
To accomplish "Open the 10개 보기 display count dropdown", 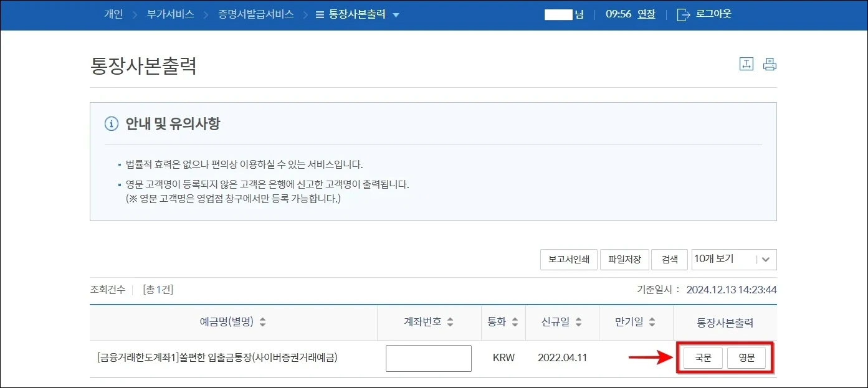I will pos(733,260).
